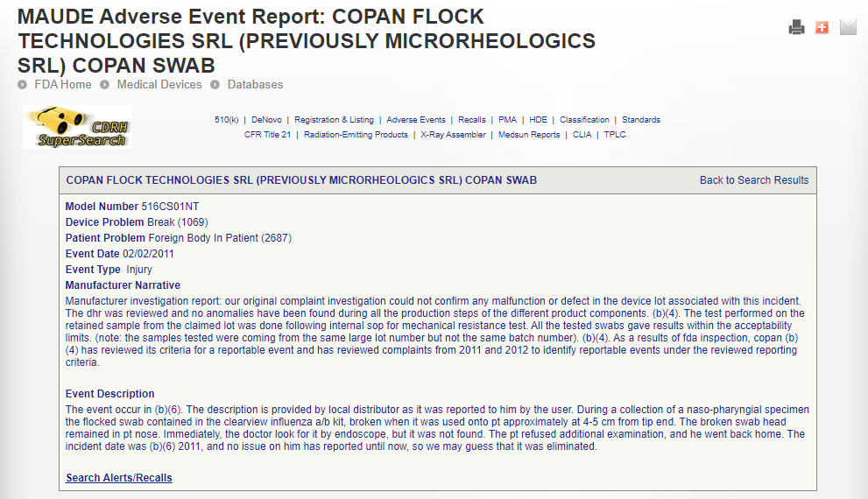Click the email envelope icon
The image size is (868, 499).
click(848, 27)
